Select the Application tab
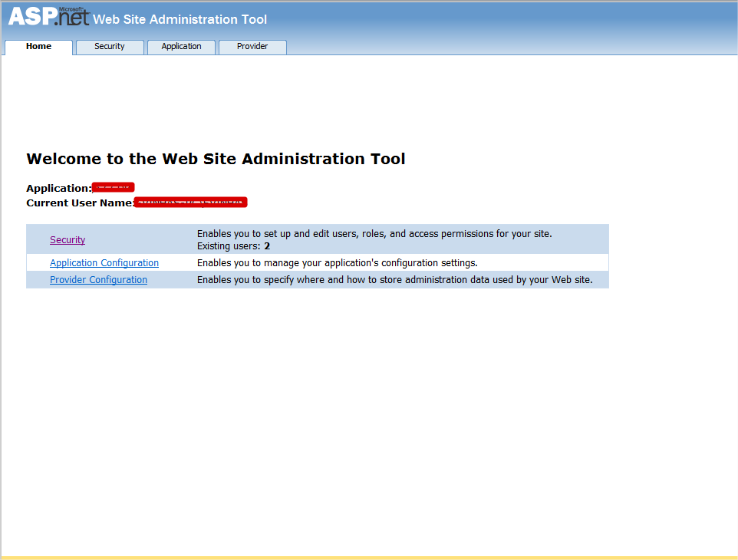The height and width of the screenshot is (560, 738). [x=181, y=47]
